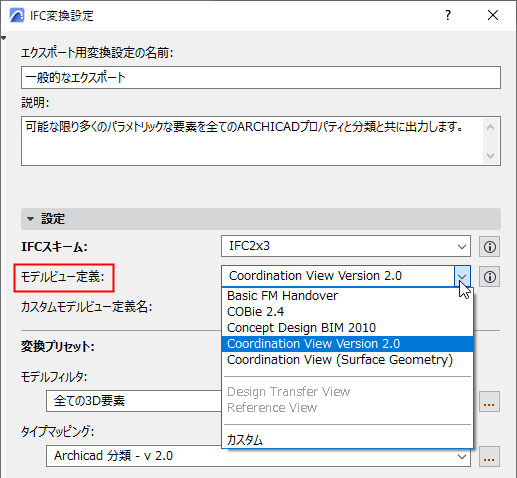This screenshot has width=517, height=478.
Task: Click the 変換プリセット heading
Action: click(x=58, y=347)
